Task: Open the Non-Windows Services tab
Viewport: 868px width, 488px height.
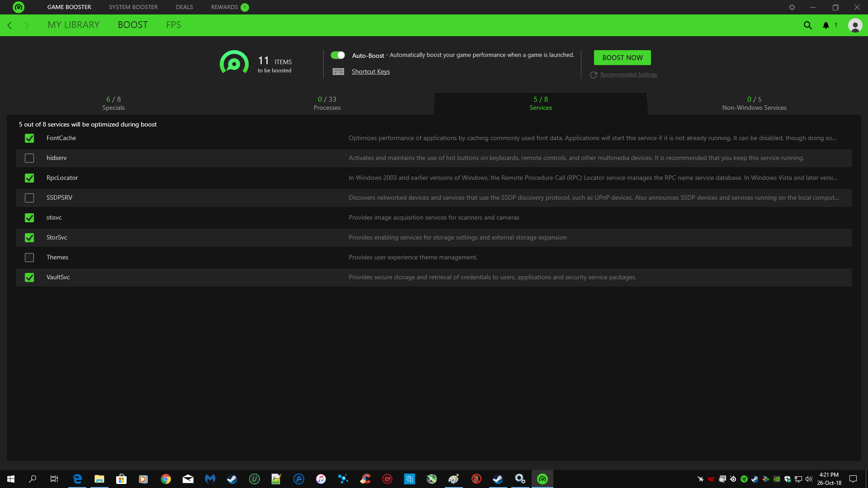Action: point(754,103)
